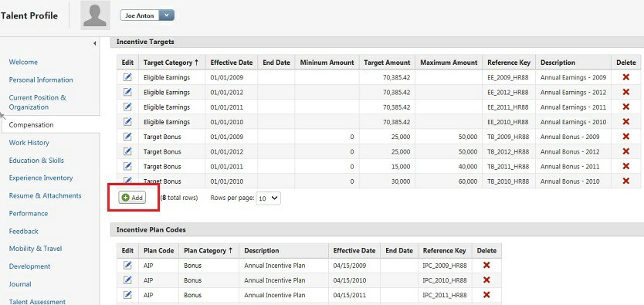Viewport: 644px width, 305px height.
Task: Delete the Annual Earnings - 2012 row
Action: (626, 92)
